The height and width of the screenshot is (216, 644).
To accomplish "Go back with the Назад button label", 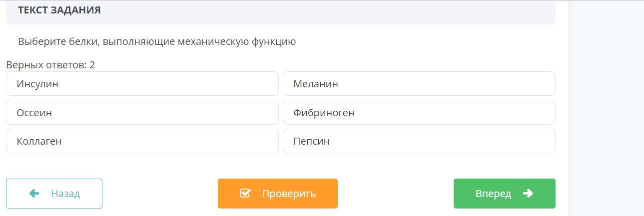I will click(x=65, y=194).
